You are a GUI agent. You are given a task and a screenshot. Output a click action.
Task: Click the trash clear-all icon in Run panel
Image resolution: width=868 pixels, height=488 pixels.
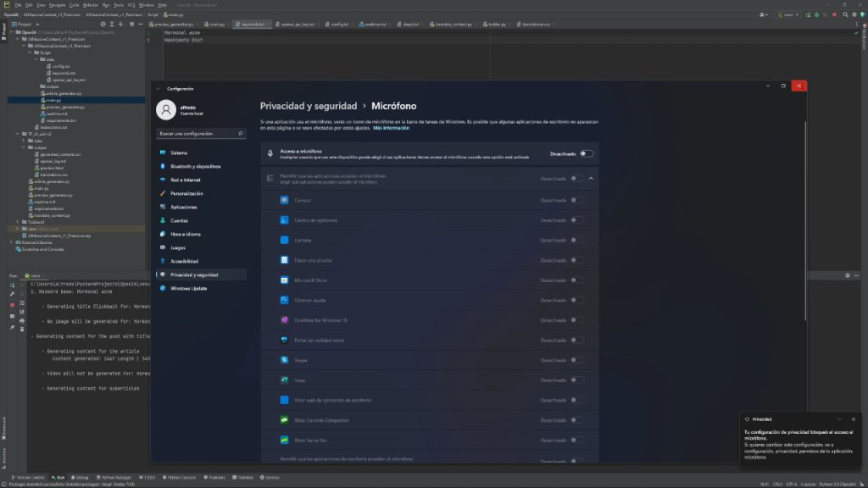[x=22, y=330]
